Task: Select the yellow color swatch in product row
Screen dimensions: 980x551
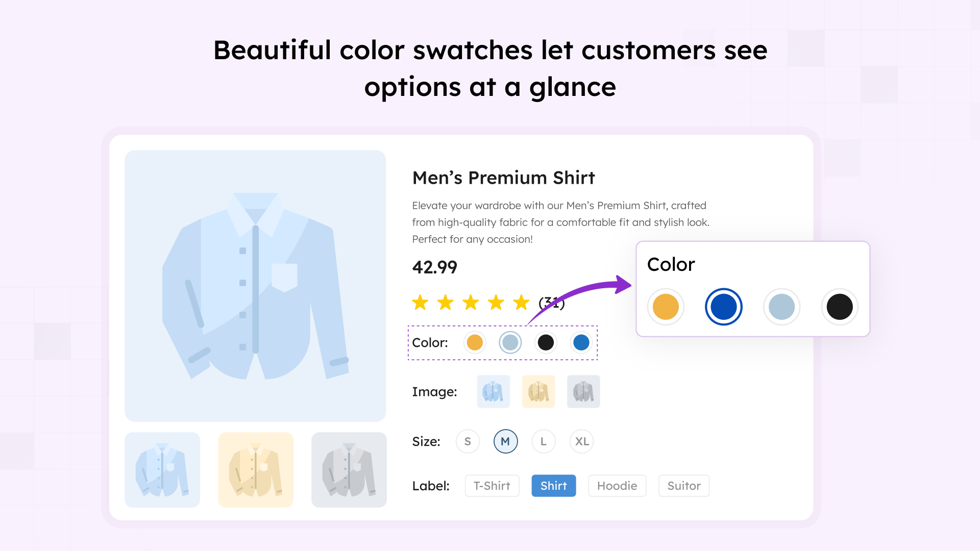Action: click(475, 342)
